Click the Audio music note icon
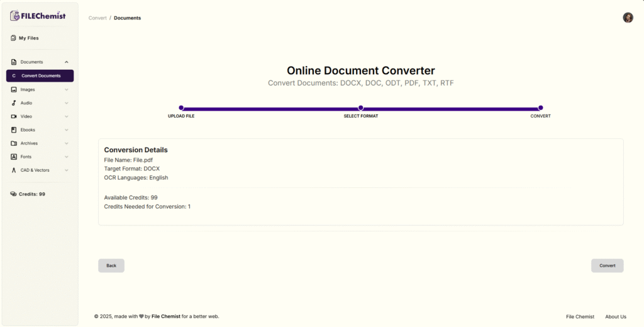This screenshot has height=327, width=644. [14, 103]
